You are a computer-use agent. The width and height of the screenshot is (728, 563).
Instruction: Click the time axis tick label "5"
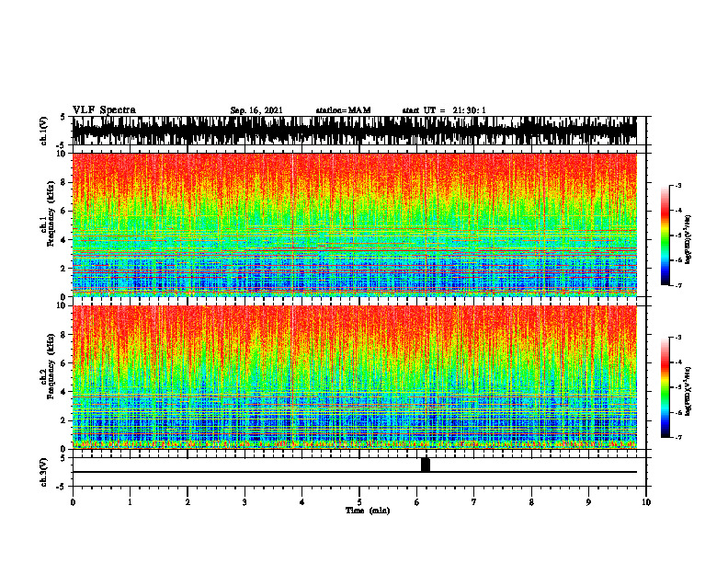(x=359, y=502)
